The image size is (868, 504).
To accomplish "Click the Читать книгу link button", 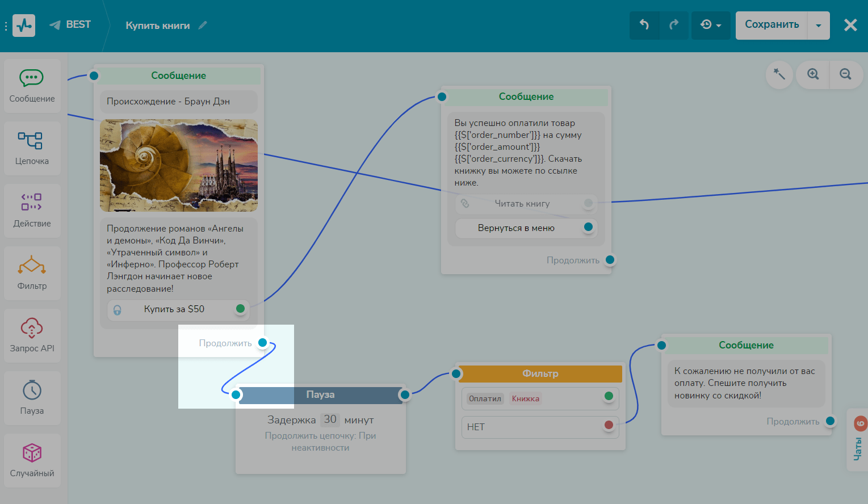I will point(526,204).
